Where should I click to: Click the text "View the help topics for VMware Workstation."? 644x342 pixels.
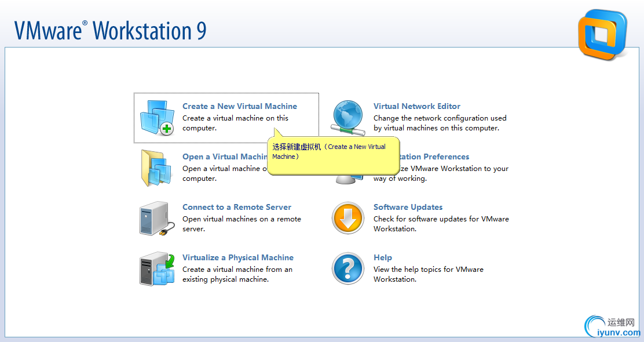click(429, 274)
